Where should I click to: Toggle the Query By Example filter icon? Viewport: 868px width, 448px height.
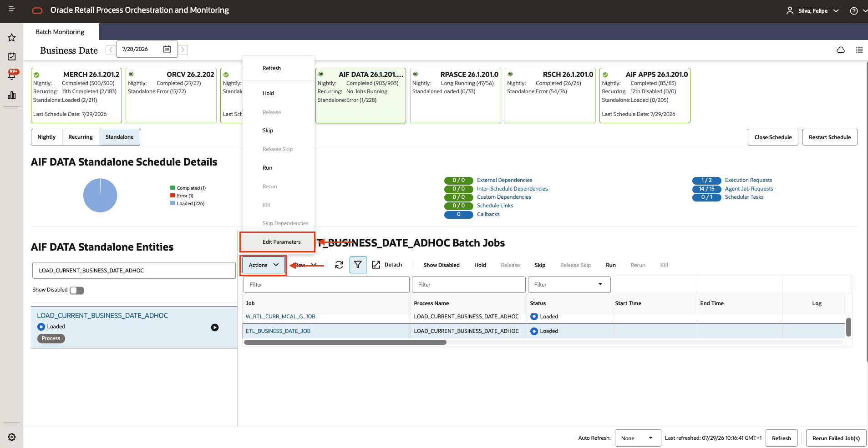pyautogui.click(x=358, y=265)
